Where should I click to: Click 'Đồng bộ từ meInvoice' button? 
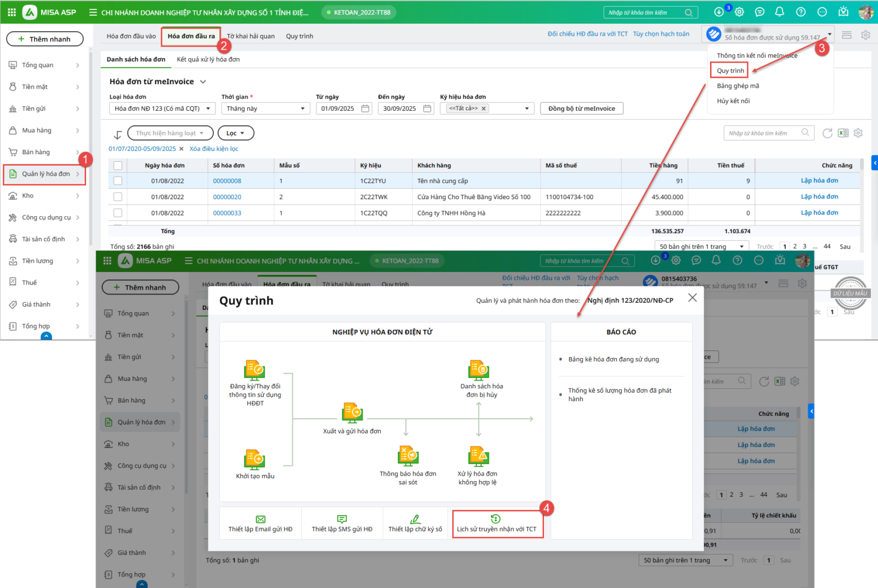coord(581,109)
